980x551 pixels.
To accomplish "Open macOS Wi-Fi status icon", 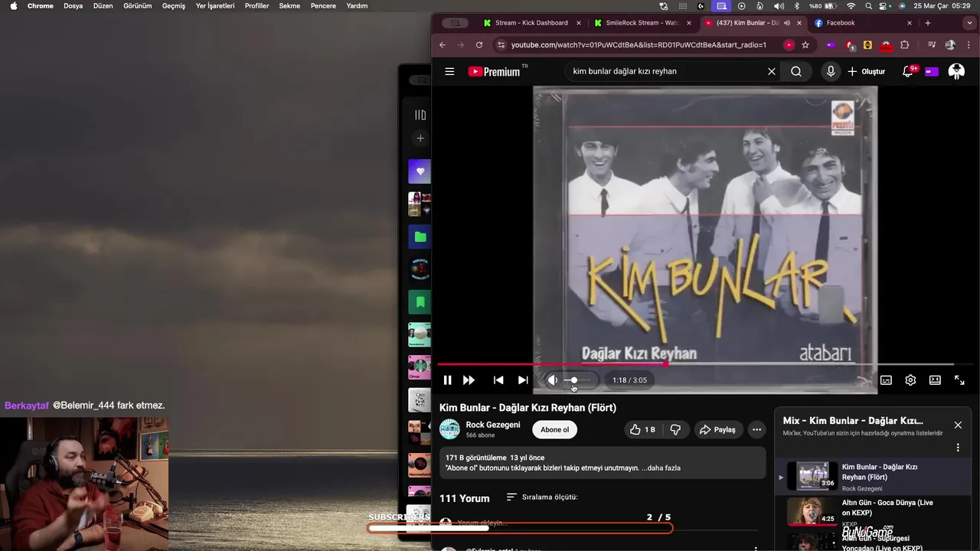I will coord(851,5).
